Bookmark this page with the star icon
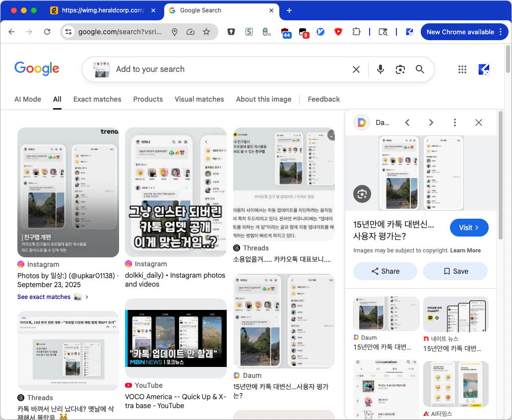The width and height of the screenshot is (512, 420). click(x=206, y=32)
